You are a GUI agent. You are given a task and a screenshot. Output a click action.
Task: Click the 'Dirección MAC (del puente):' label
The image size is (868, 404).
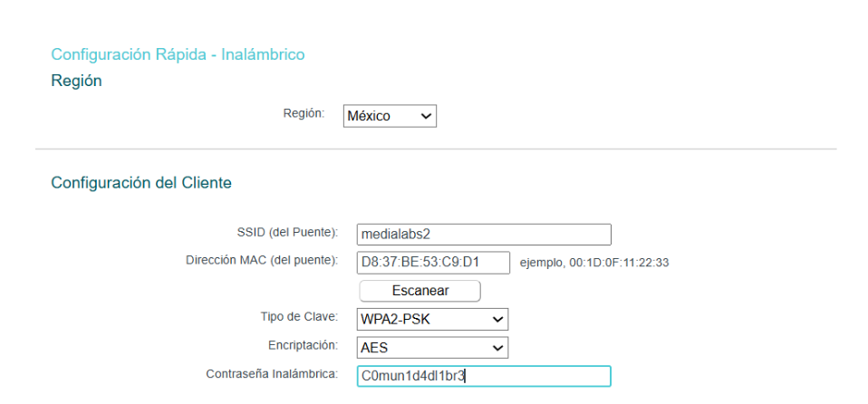point(261,261)
